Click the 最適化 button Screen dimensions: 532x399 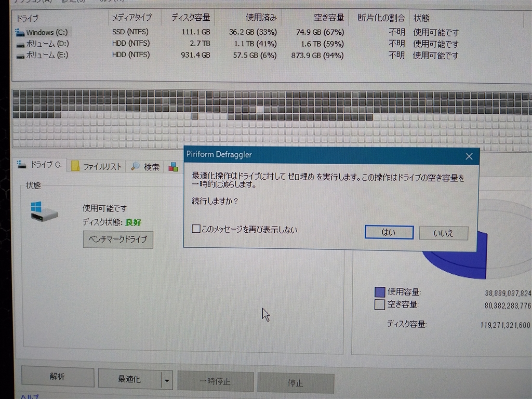pos(129,379)
